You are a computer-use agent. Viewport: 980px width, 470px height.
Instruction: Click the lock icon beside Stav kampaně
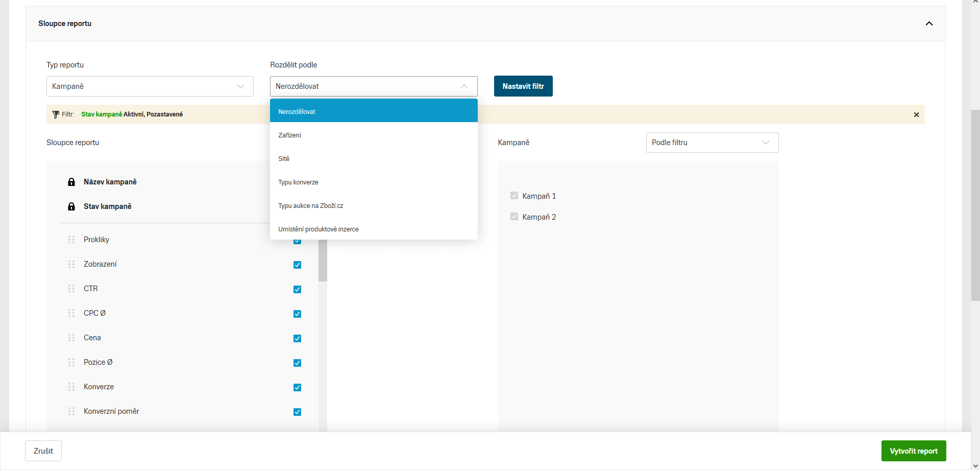click(x=71, y=206)
